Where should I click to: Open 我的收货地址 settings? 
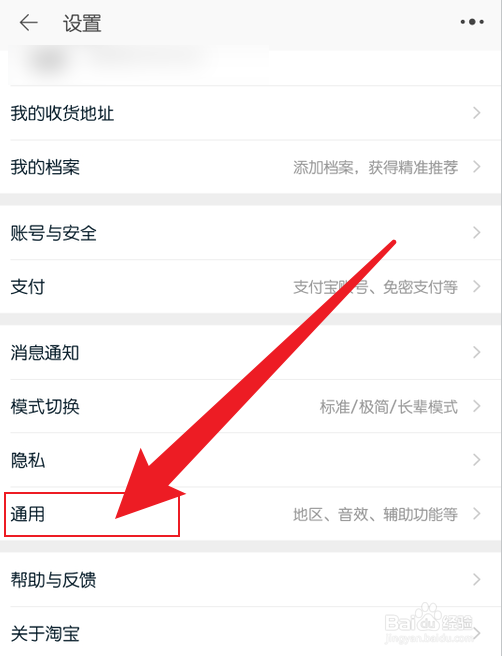251,113
